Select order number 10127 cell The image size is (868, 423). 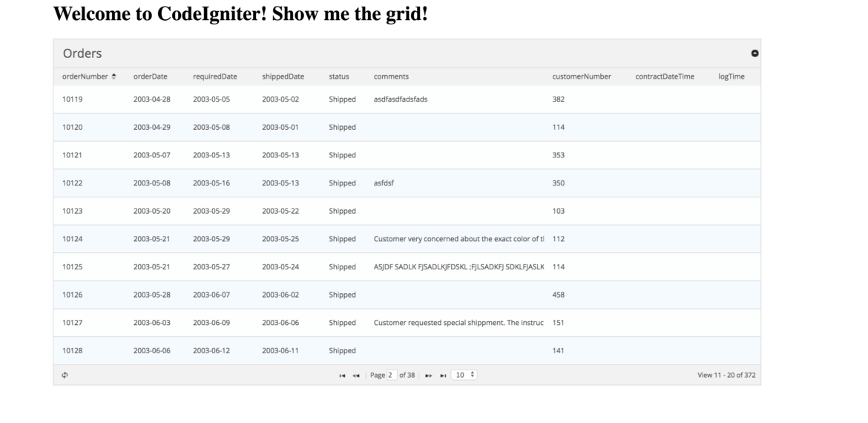[72, 322]
